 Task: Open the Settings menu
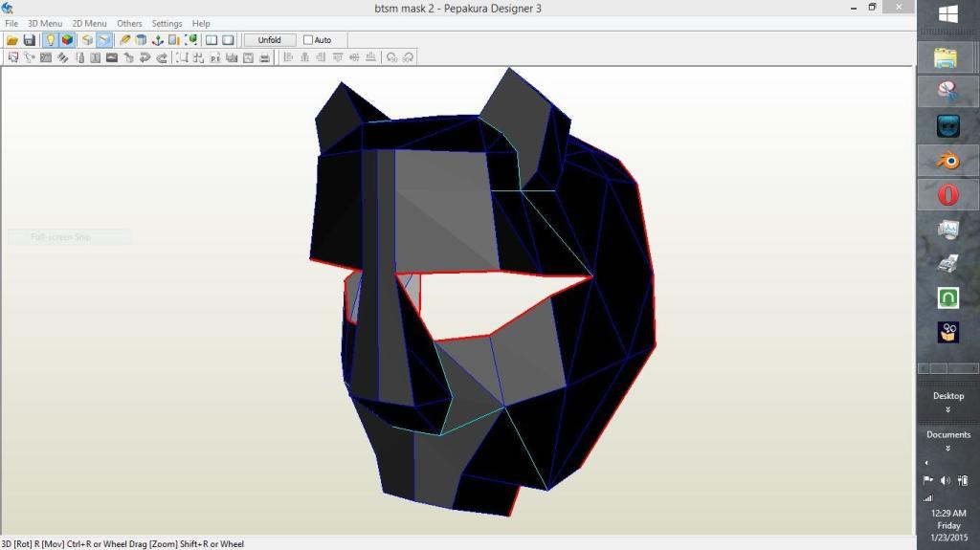pyautogui.click(x=167, y=23)
